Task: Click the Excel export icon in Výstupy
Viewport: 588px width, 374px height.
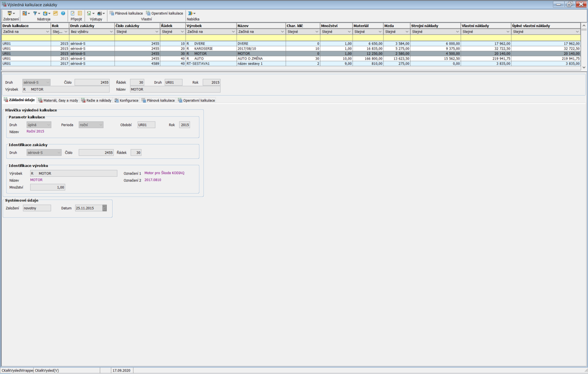Action: coord(89,14)
